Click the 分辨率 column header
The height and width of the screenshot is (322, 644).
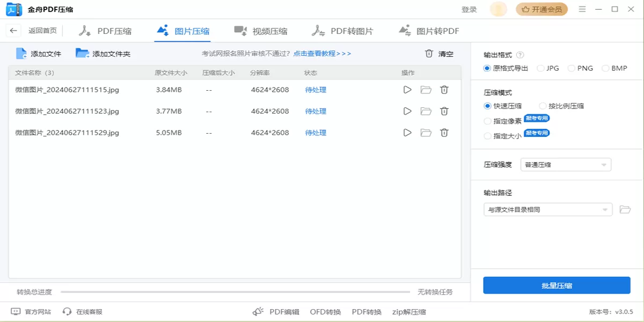pos(260,72)
